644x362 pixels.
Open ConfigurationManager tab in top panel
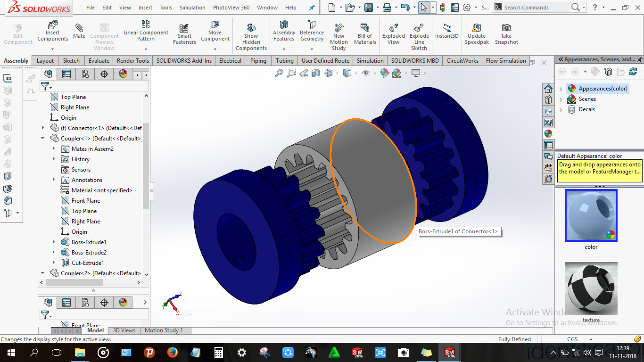point(85,74)
